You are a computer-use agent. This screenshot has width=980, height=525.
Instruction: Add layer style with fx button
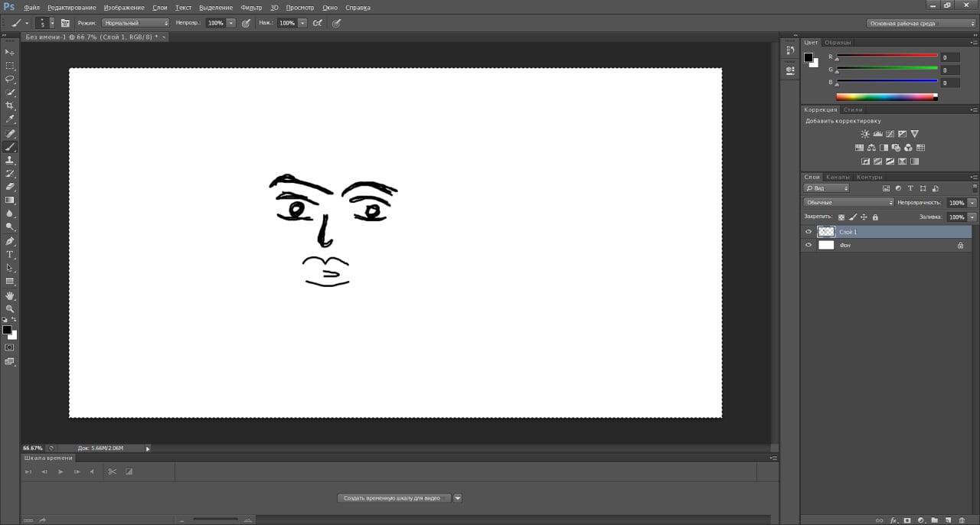pyautogui.click(x=893, y=520)
